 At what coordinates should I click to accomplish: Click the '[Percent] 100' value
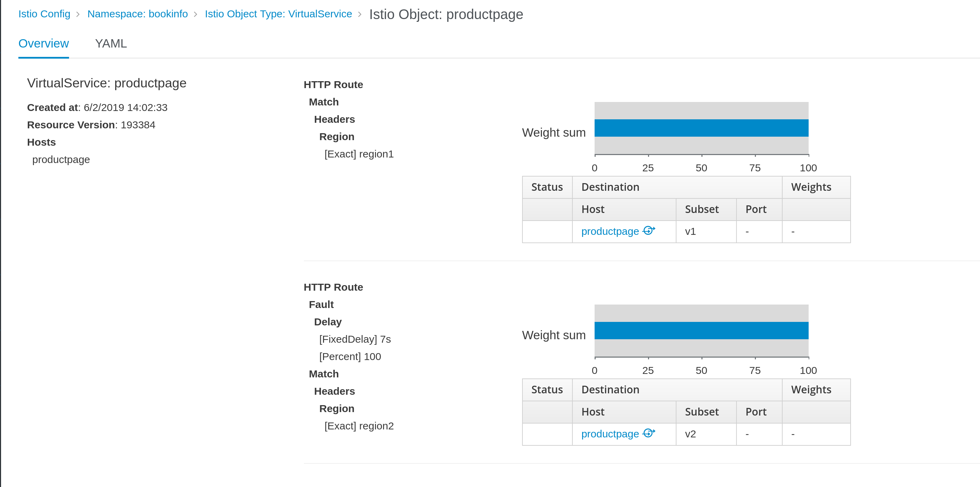coord(350,357)
